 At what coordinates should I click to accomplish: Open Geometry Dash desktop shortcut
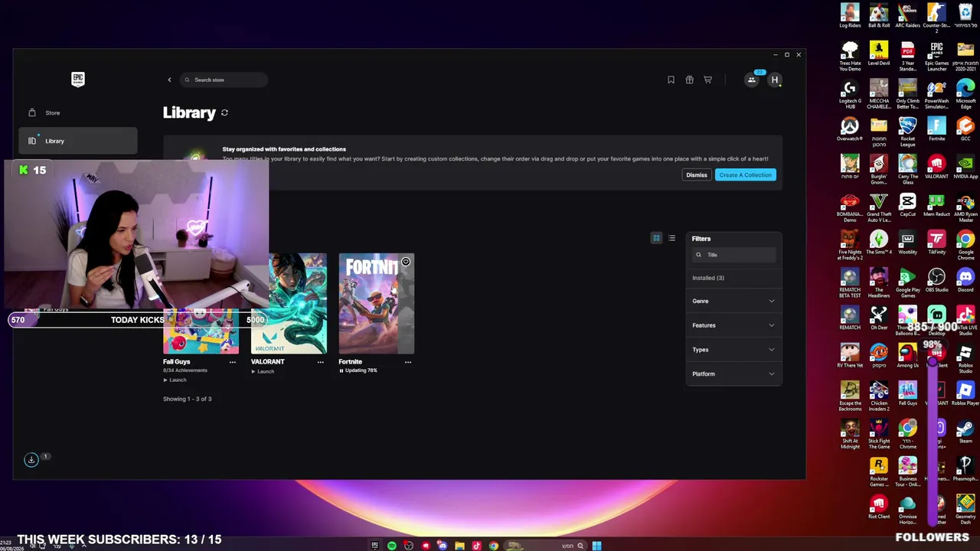(x=965, y=509)
